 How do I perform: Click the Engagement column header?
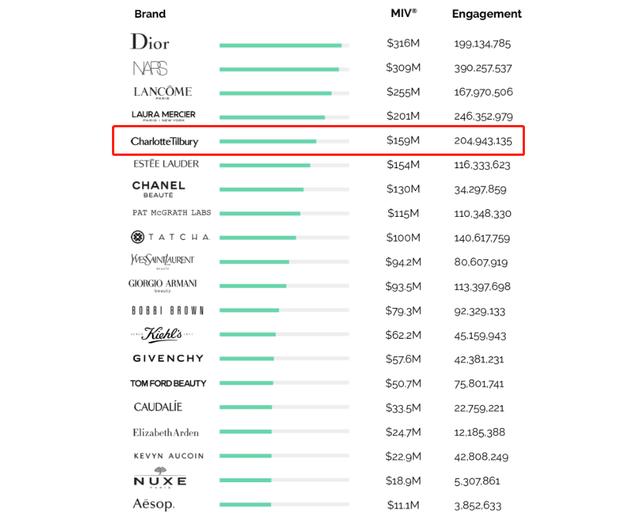click(486, 14)
